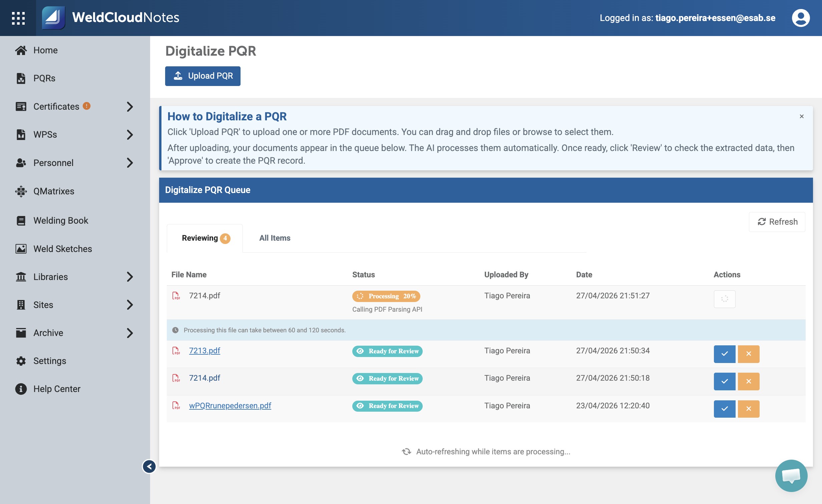The height and width of the screenshot is (504, 822).
Task: Click the Status column header
Action: tap(364, 275)
